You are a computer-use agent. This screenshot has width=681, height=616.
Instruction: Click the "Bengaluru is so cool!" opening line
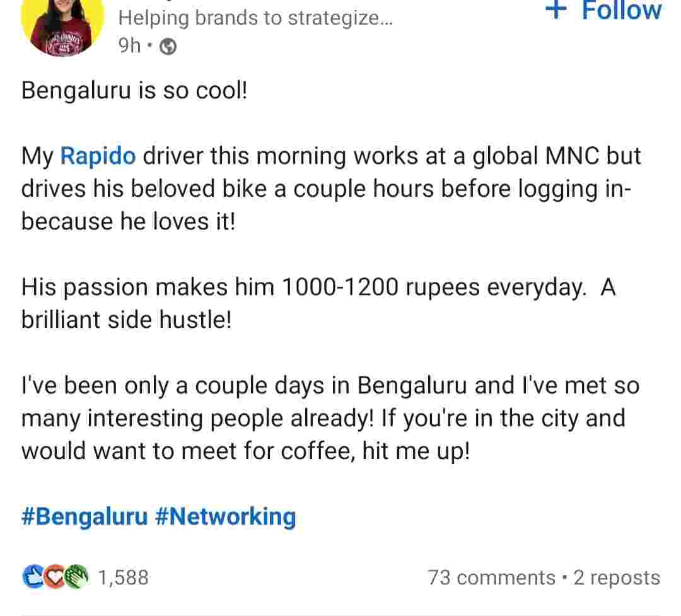(x=134, y=90)
